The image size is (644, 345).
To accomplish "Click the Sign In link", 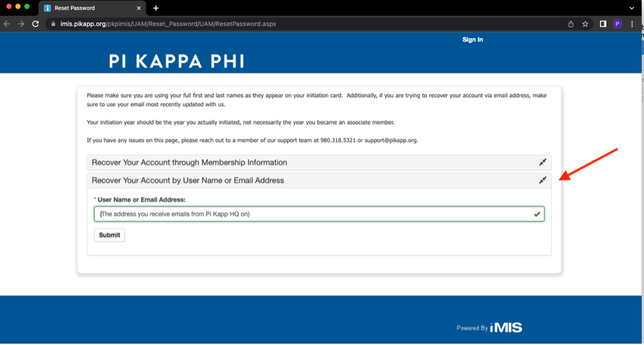I will 472,40.
